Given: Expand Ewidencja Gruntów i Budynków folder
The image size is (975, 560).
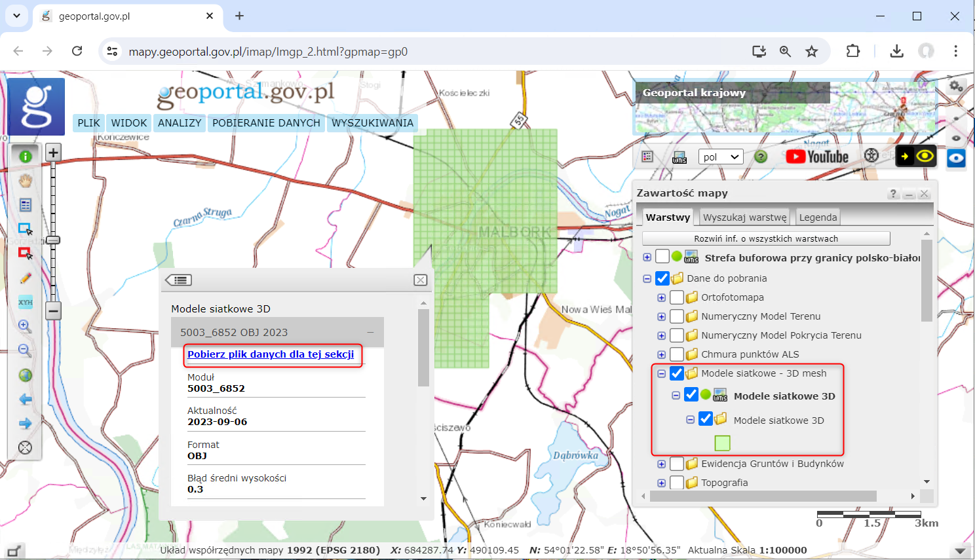Looking at the screenshot, I should [x=662, y=464].
